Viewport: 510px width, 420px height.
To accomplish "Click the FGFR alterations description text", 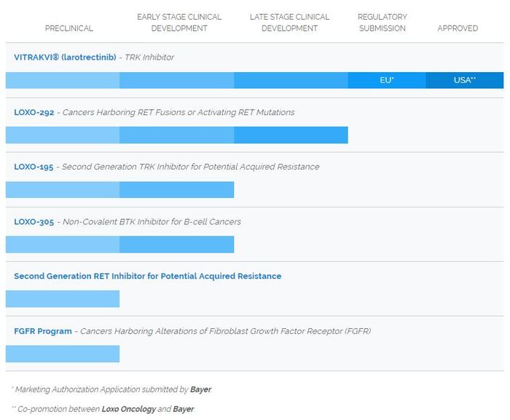I will [225, 331].
